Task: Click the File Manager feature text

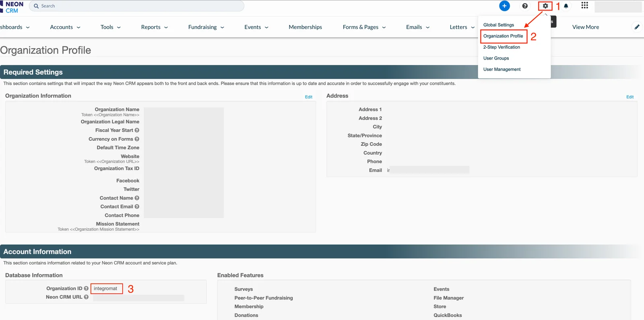Action: coord(448,298)
